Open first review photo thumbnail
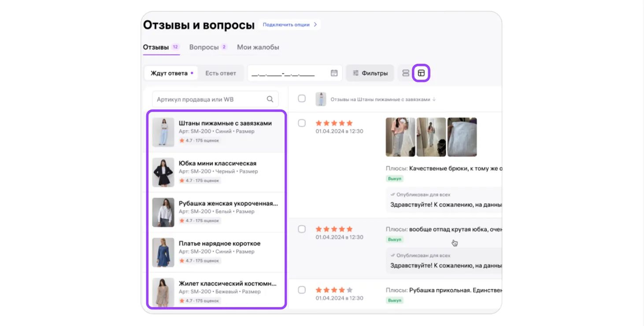Screen dimensions: 644x326 pyautogui.click(x=400, y=137)
